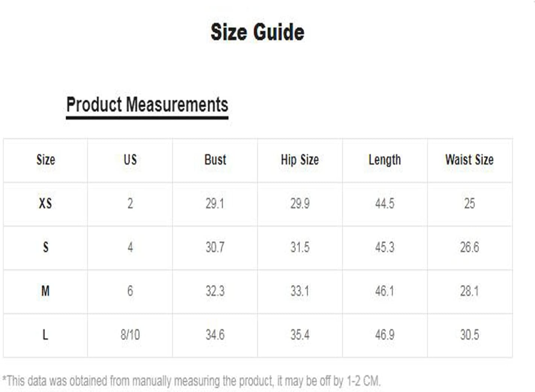Click the Hip Size column header
Screen dimensions: 535x392
300,160
